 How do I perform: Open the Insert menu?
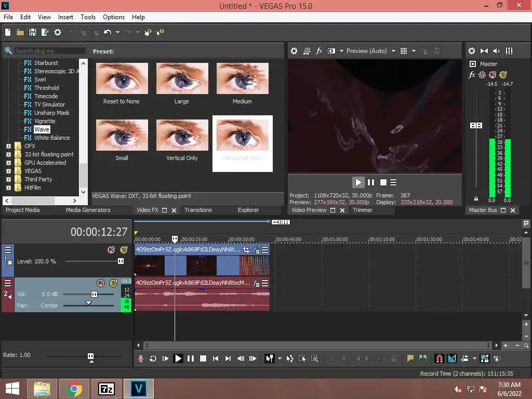click(65, 17)
